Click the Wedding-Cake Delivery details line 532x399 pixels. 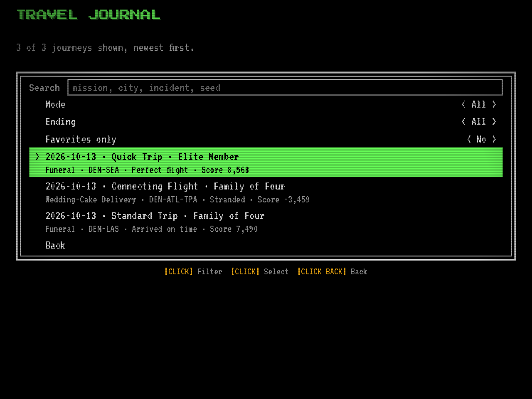click(177, 199)
